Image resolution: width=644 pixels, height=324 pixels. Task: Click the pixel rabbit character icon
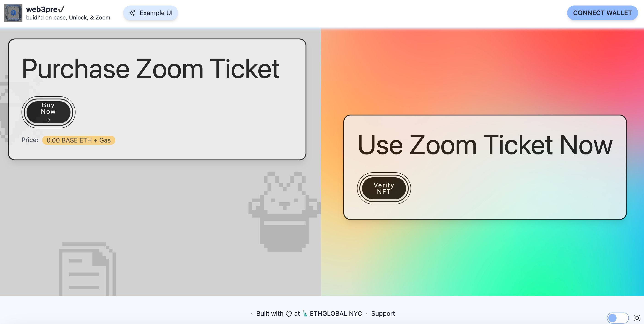(x=285, y=211)
